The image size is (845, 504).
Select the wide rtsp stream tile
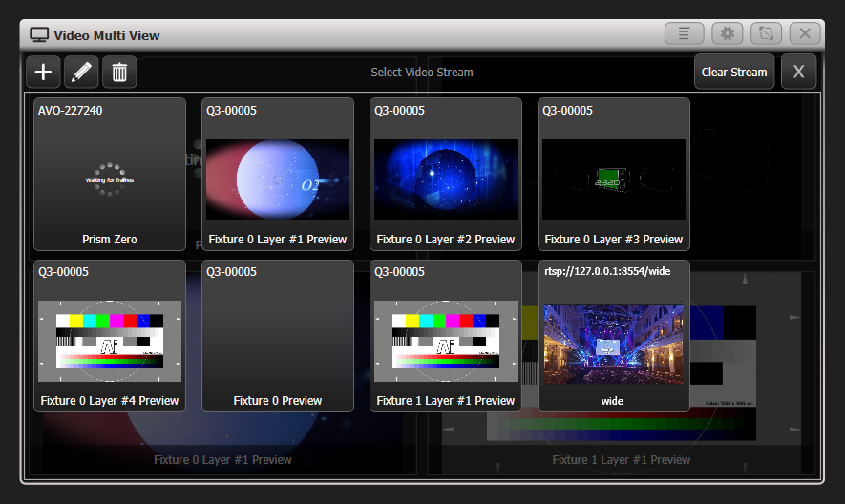coord(614,336)
